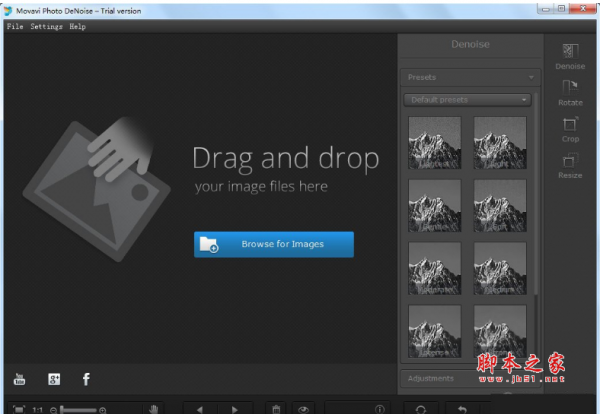Click the Movavi app icon in title bar
600x414 pixels.
8,11
